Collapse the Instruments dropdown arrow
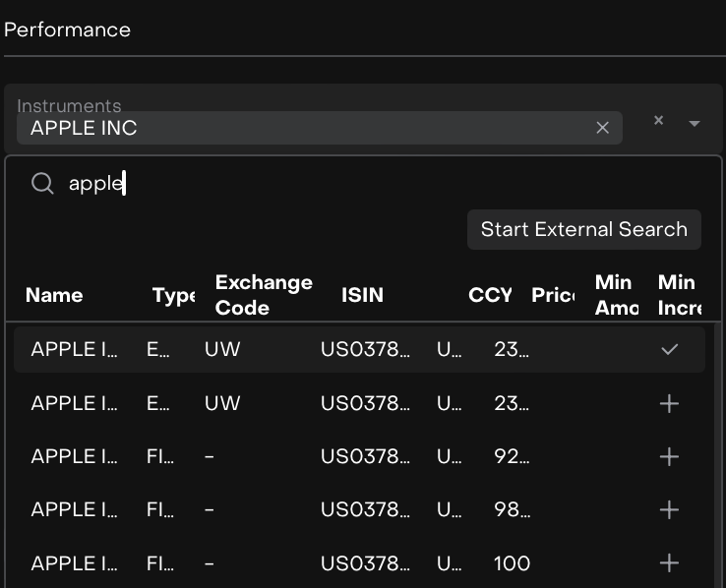 click(695, 123)
